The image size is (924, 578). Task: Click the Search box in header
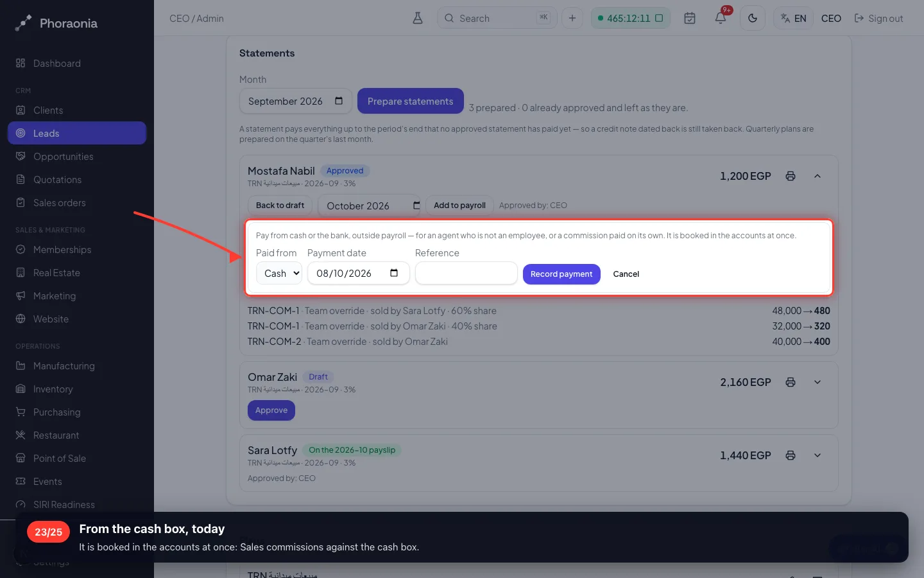point(497,18)
